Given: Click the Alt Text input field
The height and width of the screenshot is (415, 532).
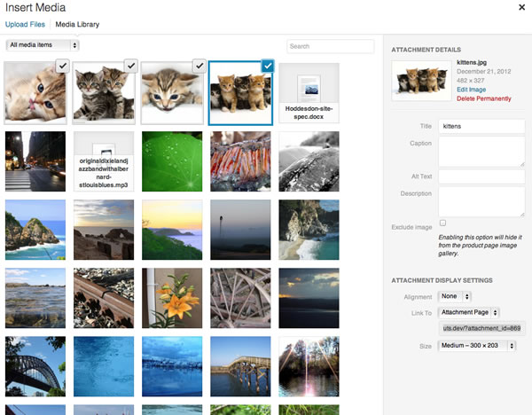Looking at the screenshot, I should [x=481, y=176].
